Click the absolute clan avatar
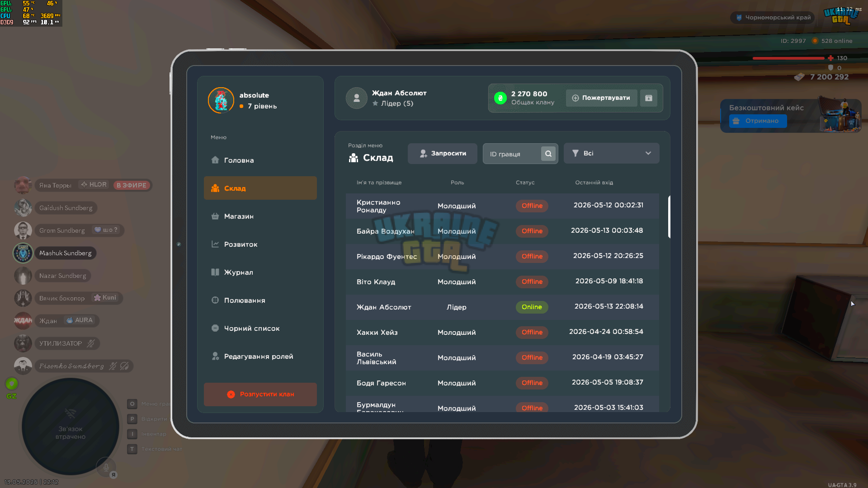The width and height of the screenshot is (868, 488). (x=221, y=100)
